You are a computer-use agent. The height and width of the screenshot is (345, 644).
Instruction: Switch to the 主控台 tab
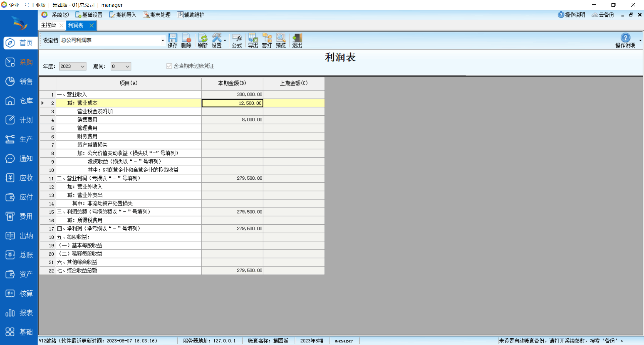click(x=48, y=25)
